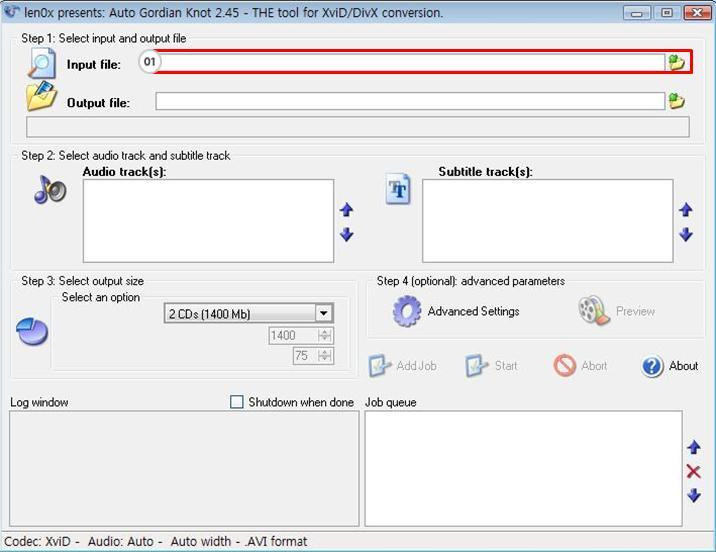Close the Auto Gordian Knot window
716x552 pixels.
pyautogui.click(x=697, y=13)
